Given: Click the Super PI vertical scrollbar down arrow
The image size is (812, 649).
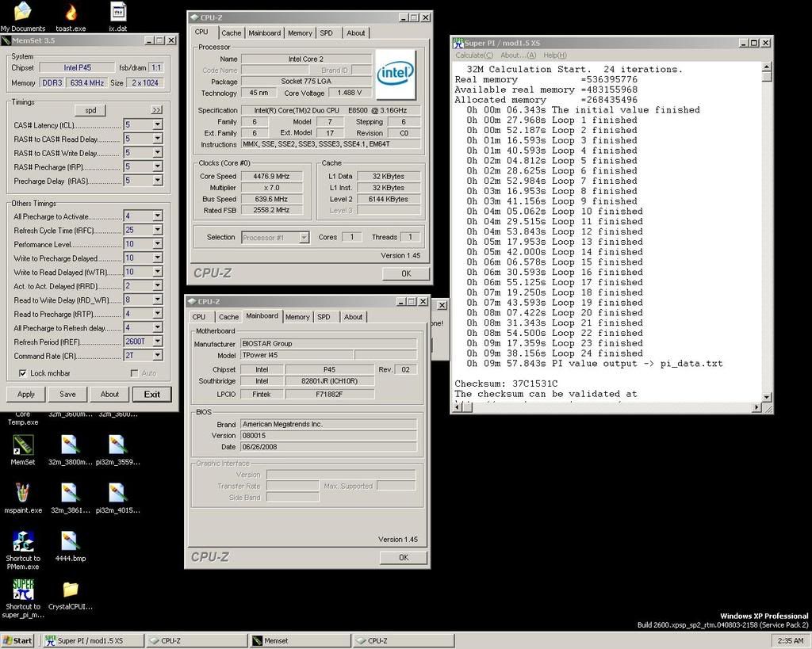Looking at the screenshot, I should point(767,397).
